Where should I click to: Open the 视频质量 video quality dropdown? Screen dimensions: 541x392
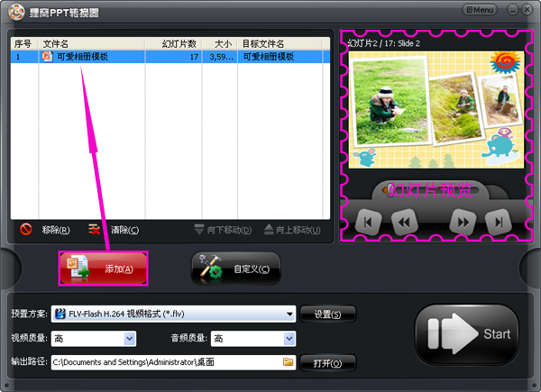pos(94,339)
